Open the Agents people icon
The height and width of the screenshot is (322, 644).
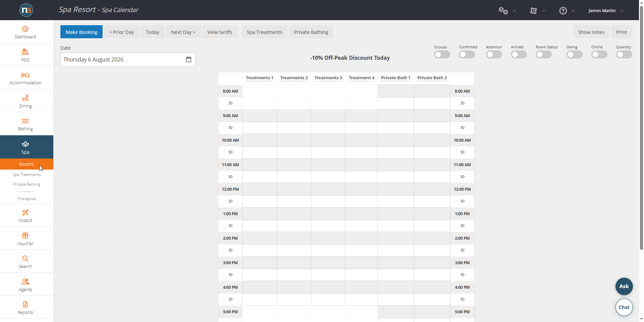pos(25,281)
